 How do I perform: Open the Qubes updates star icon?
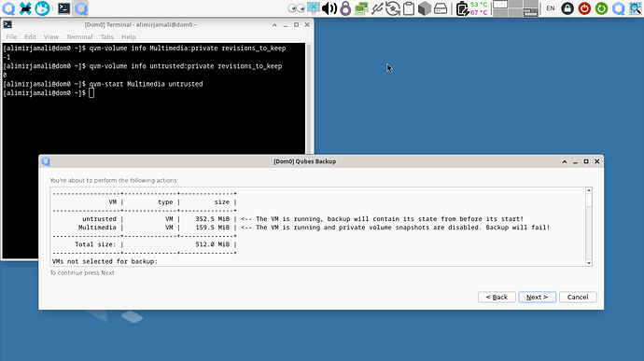[x=393, y=8]
